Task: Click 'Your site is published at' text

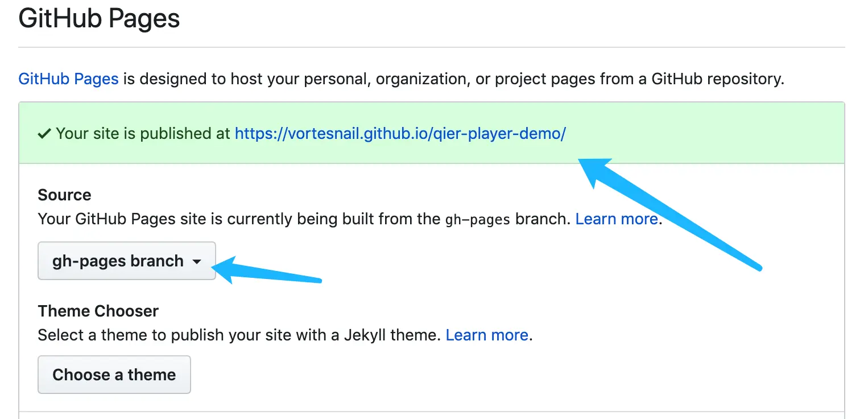Action: pos(143,134)
